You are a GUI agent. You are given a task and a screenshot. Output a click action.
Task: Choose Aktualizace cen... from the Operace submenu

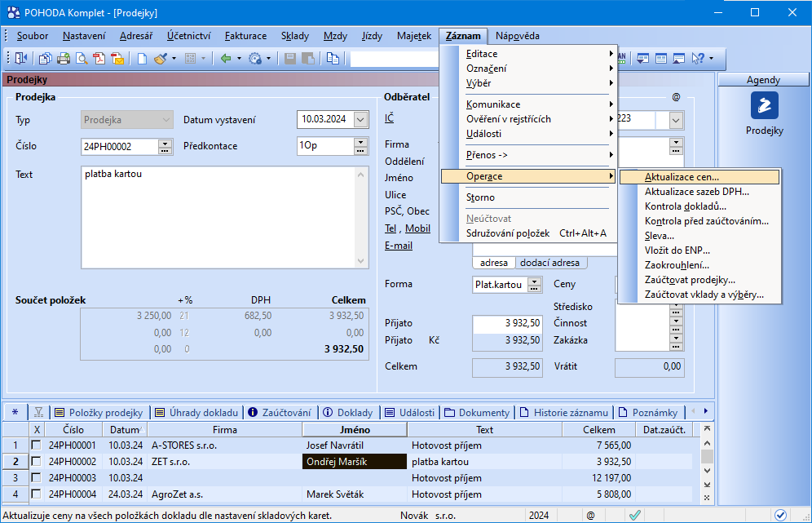point(699,177)
